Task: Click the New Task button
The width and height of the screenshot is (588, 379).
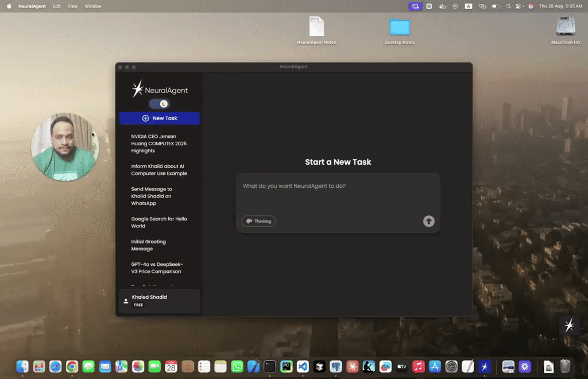Action: (x=160, y=118)
